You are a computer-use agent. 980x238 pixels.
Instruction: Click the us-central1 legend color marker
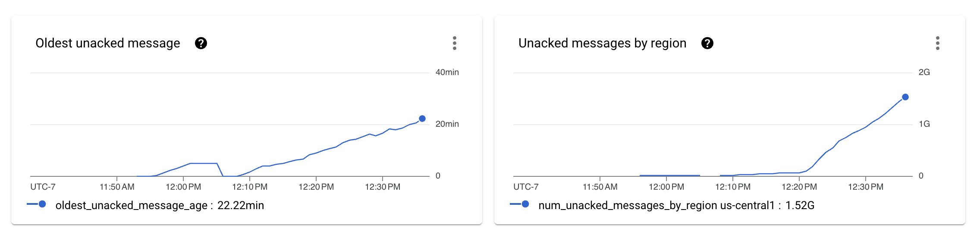coord(525,204)
